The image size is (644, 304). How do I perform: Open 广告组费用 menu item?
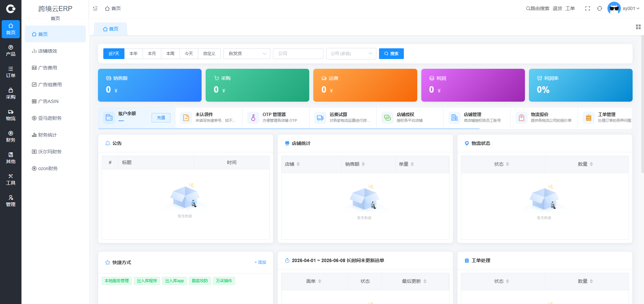click(55, 85)
